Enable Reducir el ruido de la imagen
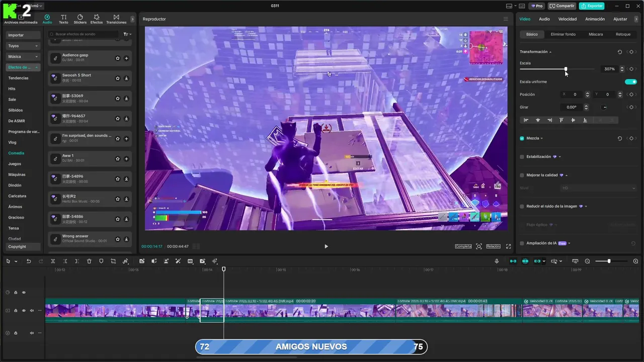644x362 pixels. coord(522,206)
